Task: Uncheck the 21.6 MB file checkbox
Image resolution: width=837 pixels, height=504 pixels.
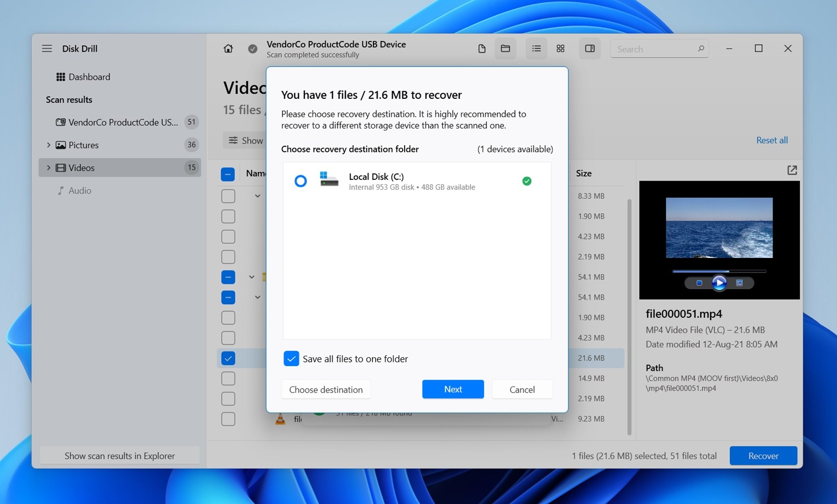Action: click(228, 358)
